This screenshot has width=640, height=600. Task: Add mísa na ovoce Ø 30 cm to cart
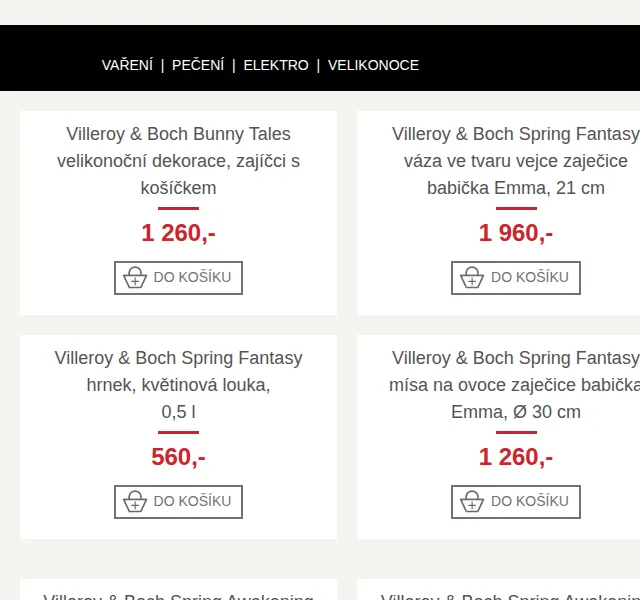tap(516, 502)
